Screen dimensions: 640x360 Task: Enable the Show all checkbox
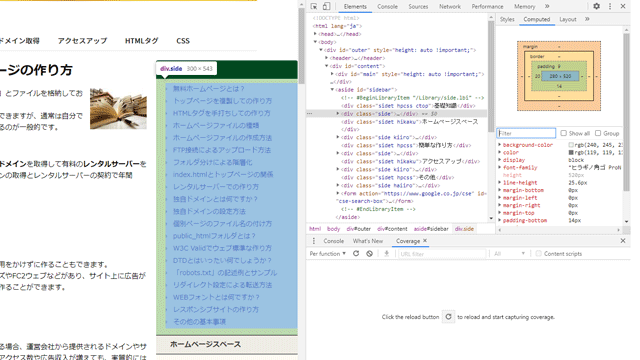tap(563, 133)
